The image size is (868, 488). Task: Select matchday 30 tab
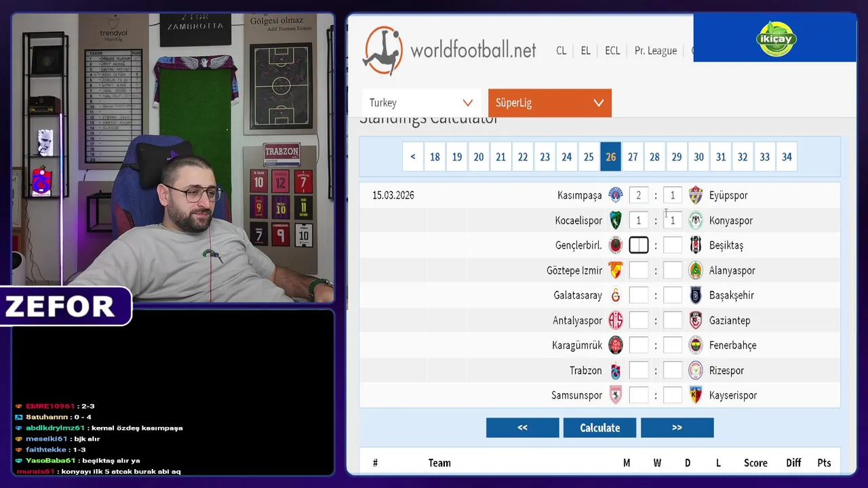pos(698,157)
